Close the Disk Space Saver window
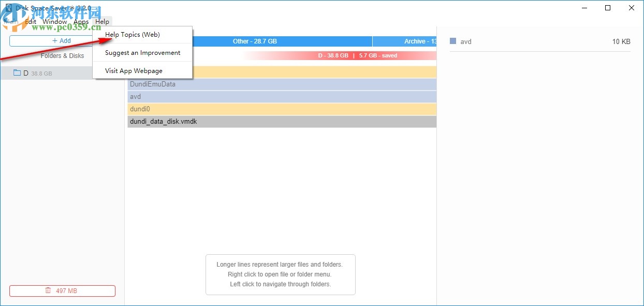This screenshot has width=644, height=306. coord(632,8)
